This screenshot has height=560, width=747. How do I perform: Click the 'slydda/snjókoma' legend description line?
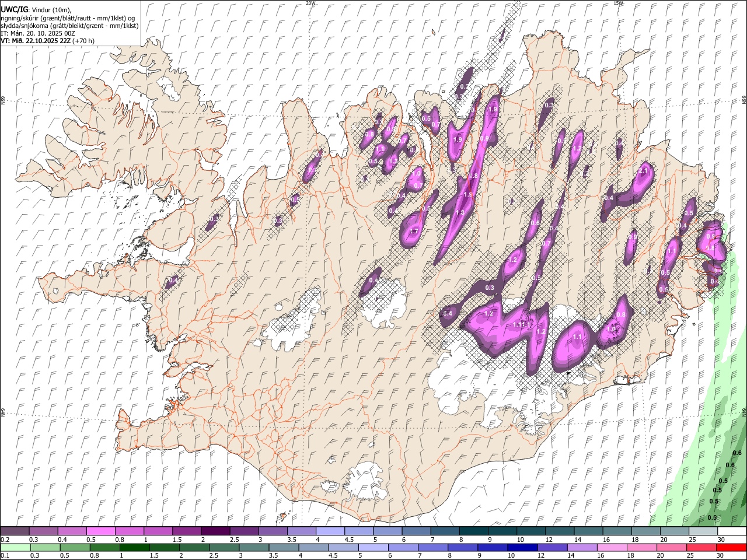tap(69, 26)
